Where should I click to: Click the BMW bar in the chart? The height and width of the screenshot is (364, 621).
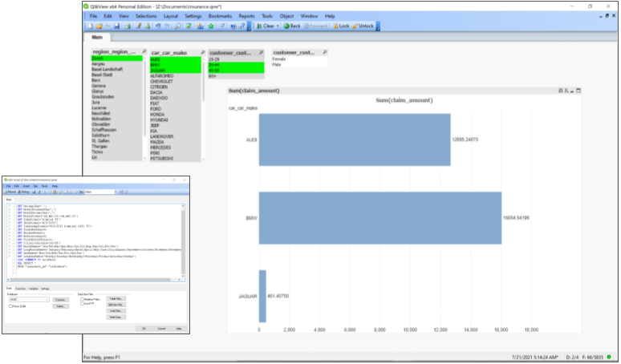pyautogui.click(x=380, y=218)
